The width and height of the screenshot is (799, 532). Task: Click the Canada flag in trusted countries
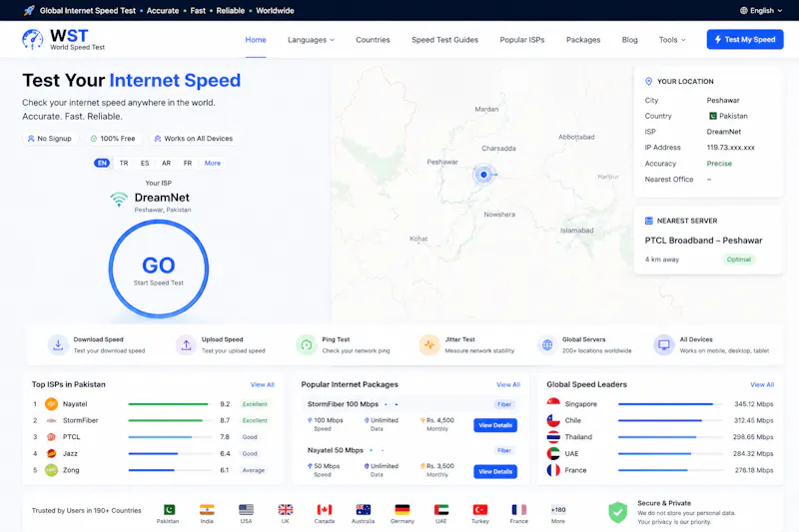324,510
